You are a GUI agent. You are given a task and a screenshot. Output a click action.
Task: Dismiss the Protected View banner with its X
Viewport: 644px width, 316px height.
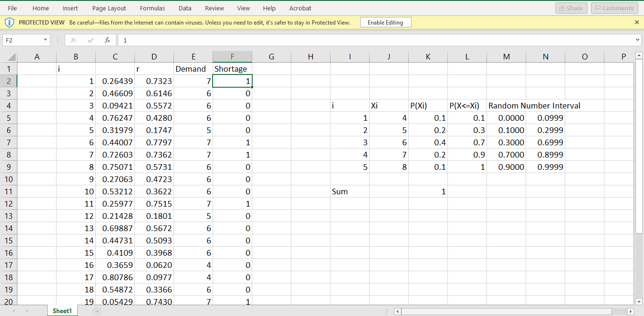click(x=636, y=22)
